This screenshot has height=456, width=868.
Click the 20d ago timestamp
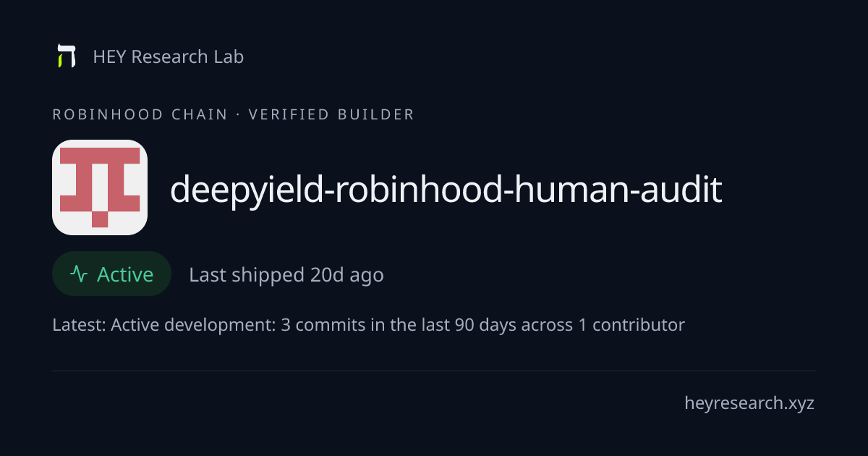(x=347, y=275)
